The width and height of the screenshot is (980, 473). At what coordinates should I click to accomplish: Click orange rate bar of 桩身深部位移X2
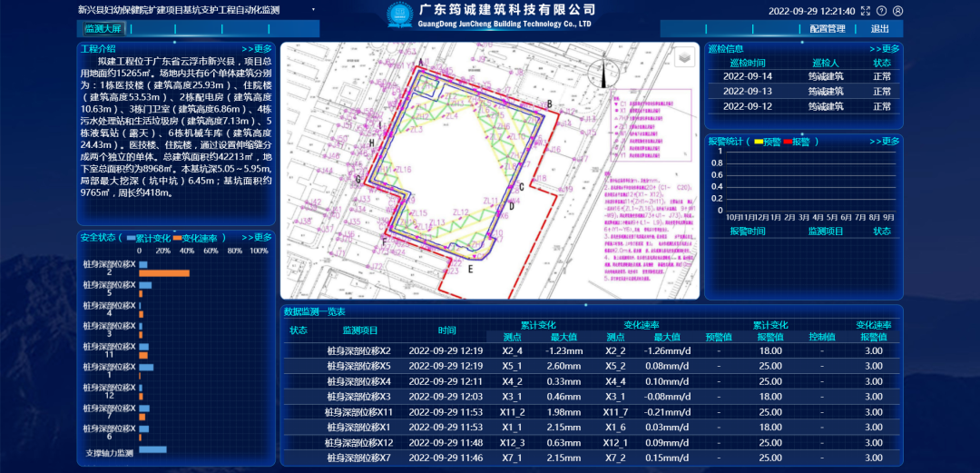163,273
